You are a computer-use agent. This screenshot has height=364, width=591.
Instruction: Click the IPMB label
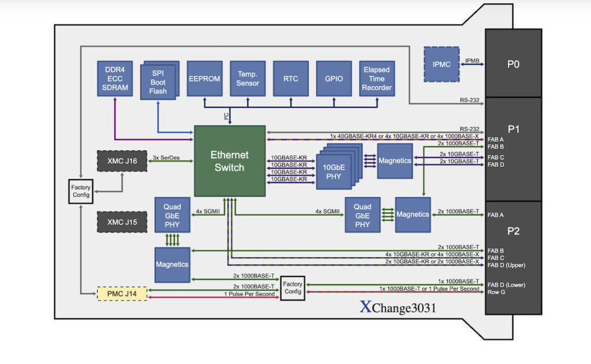click(x=472, y=61)
